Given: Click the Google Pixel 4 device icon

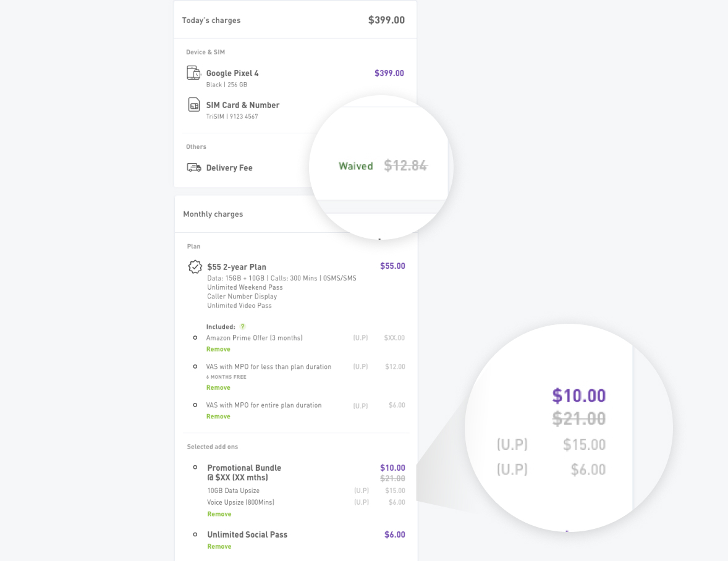Looking at the screenshot, I should [193, 72].
